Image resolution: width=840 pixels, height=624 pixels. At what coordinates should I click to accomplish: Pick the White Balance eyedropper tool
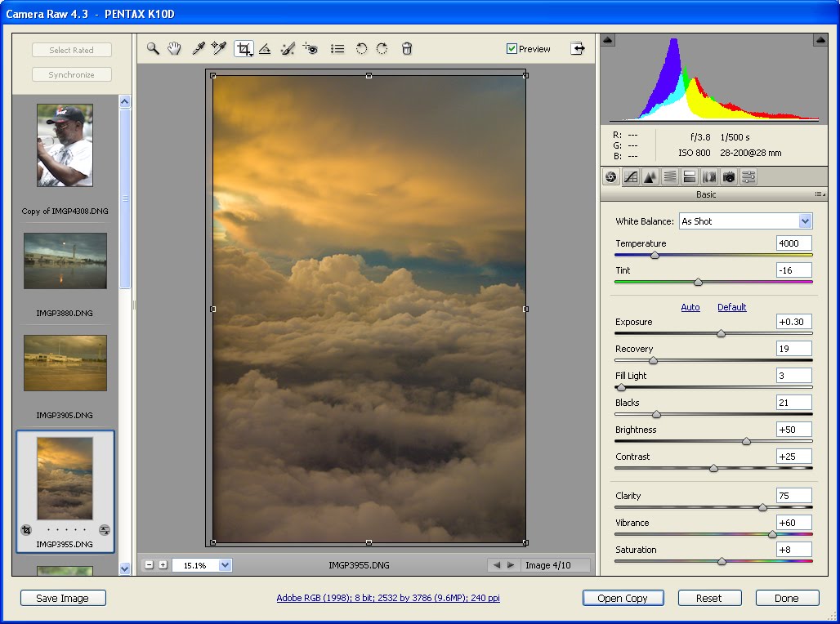tap(199, 49)
